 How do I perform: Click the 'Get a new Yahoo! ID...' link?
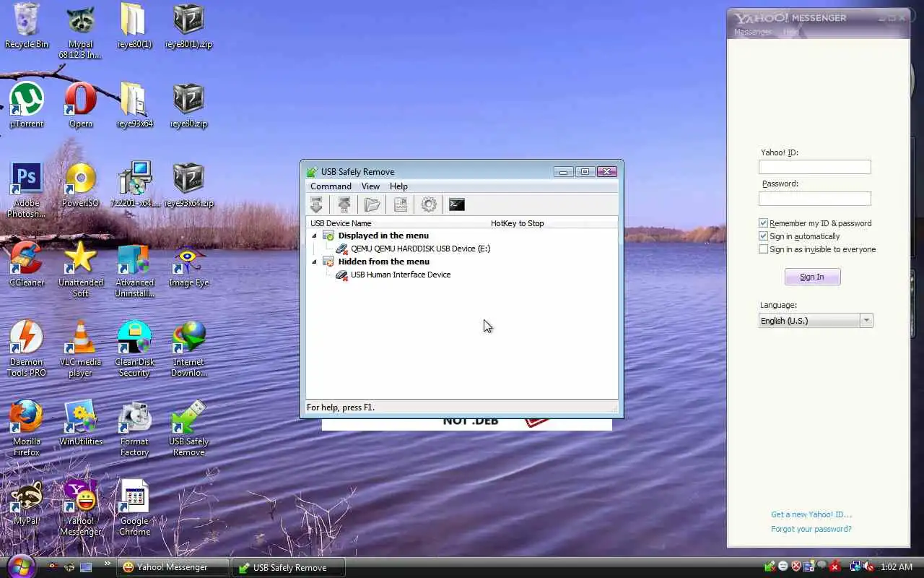click(x=811, y=514)
